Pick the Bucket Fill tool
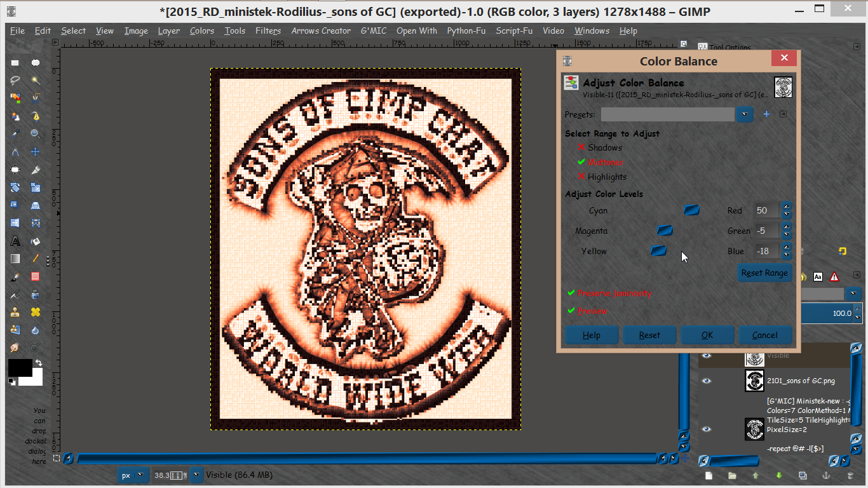The image size is (868, 488). (36, 241)
